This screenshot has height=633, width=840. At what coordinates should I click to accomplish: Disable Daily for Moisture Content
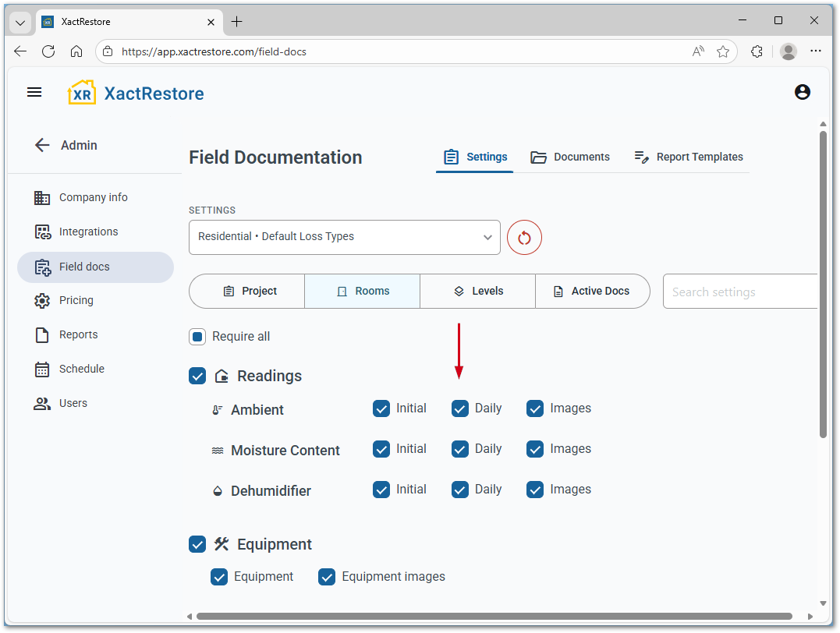point(459,448)
